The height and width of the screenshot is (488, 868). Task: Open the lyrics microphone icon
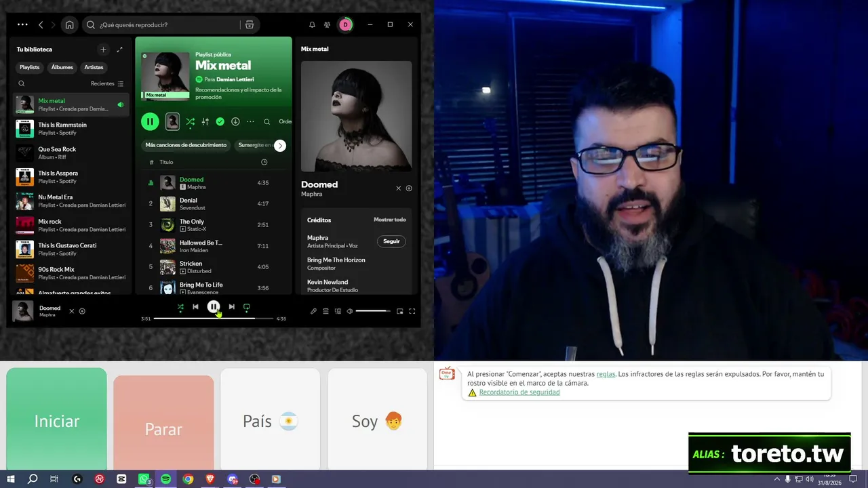(313, 311)
